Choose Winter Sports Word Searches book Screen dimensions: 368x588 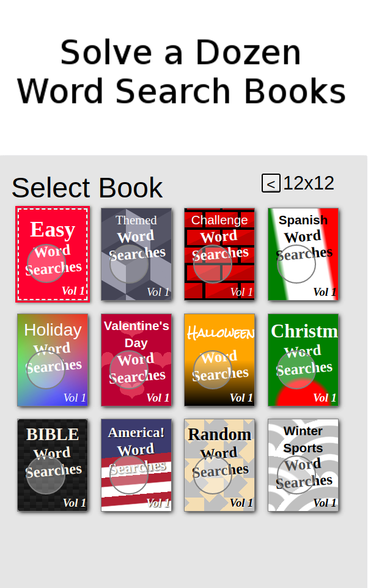tap(303, 465)
